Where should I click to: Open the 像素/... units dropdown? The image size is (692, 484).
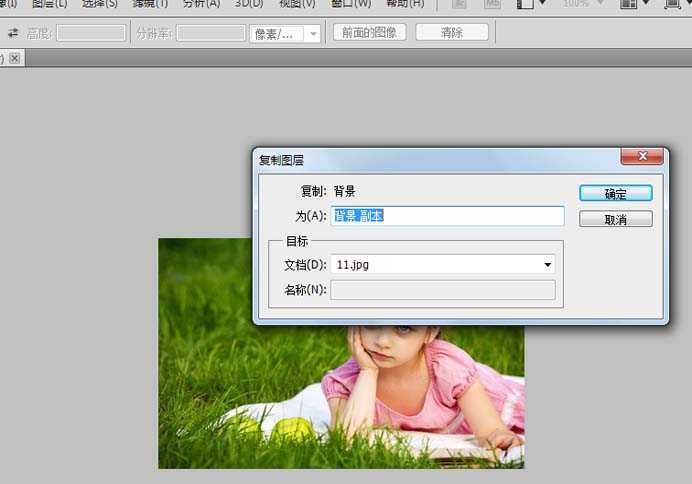(x=284, y=34)
